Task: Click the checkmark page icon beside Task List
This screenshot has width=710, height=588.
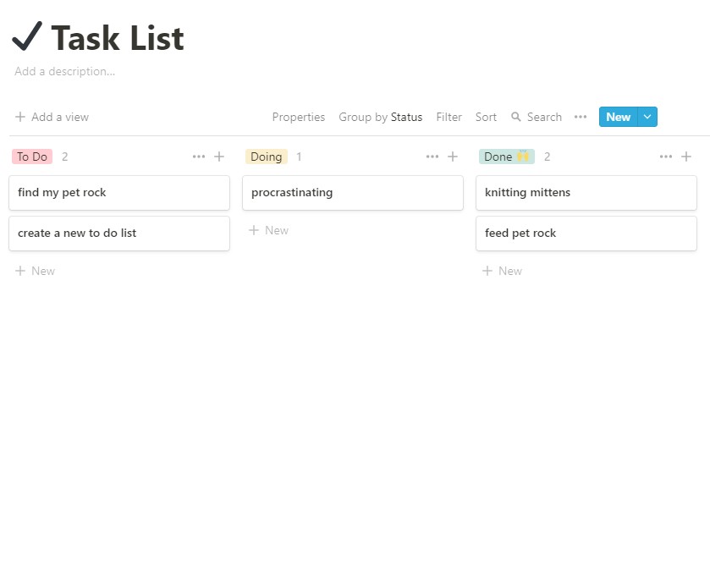Action: (26, 36)
